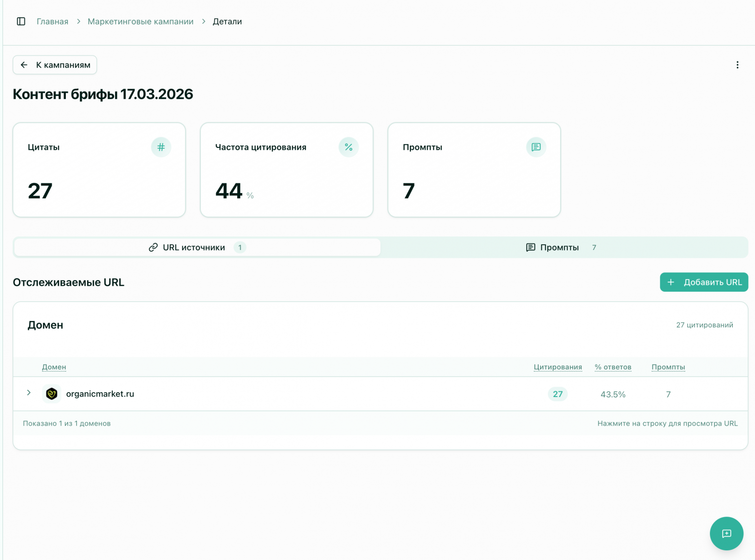Sort by Цитирования column header
The width and height of the screenshot is (755, 560).
tap(558, 367)
